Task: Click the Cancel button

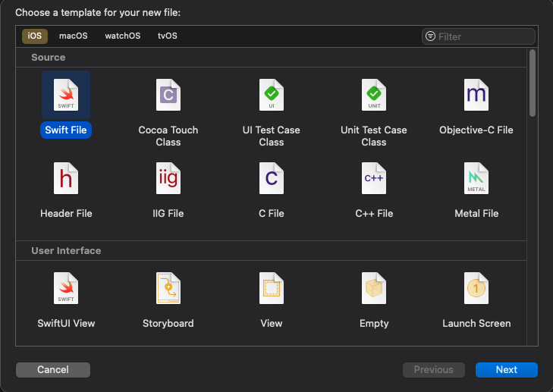Action: pyautogui.click(x=53, y=370)
